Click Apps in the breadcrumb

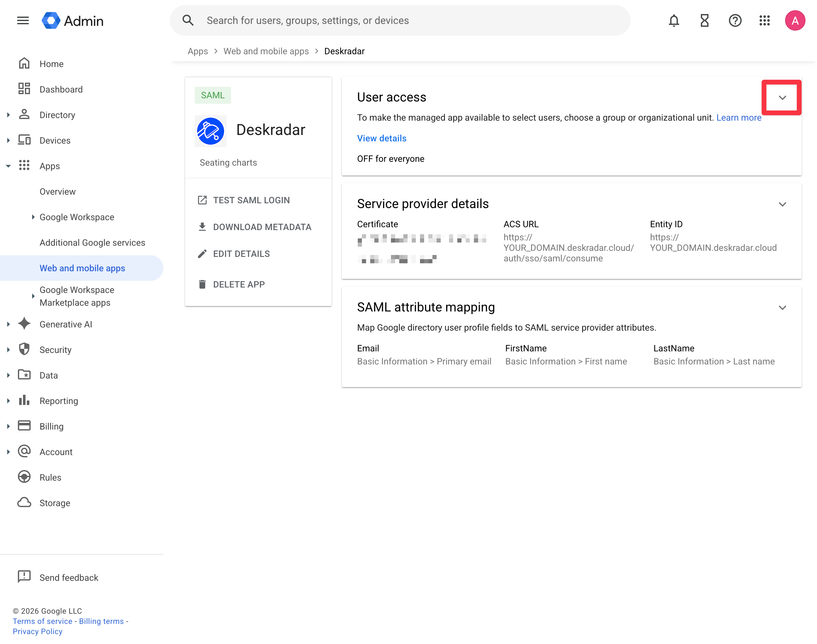[x=198, y=51]
